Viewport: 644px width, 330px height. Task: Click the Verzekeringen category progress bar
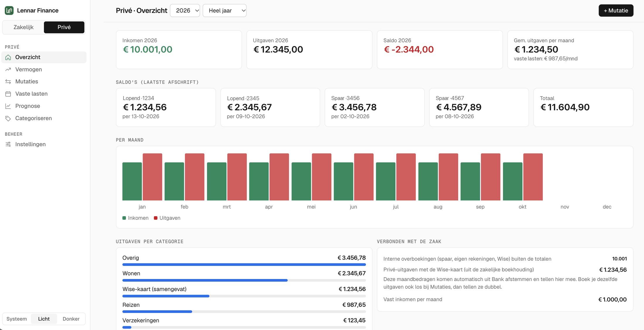click(244, 327)
